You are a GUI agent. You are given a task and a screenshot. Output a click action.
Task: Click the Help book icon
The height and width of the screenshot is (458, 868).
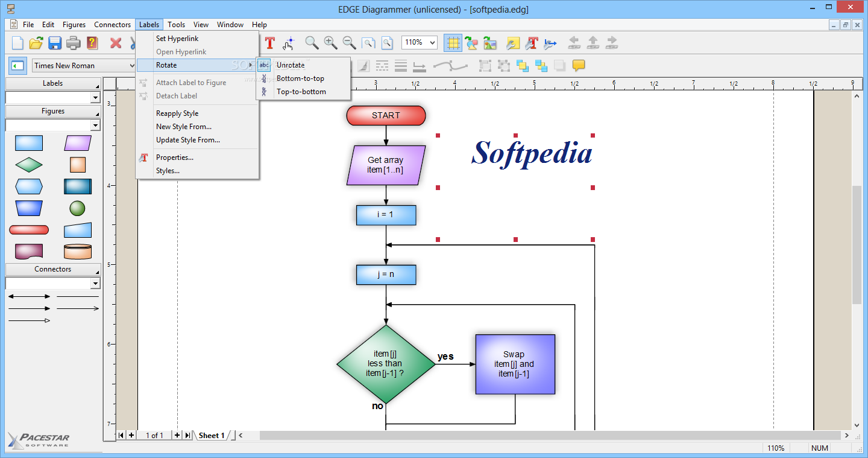[92, 43]
